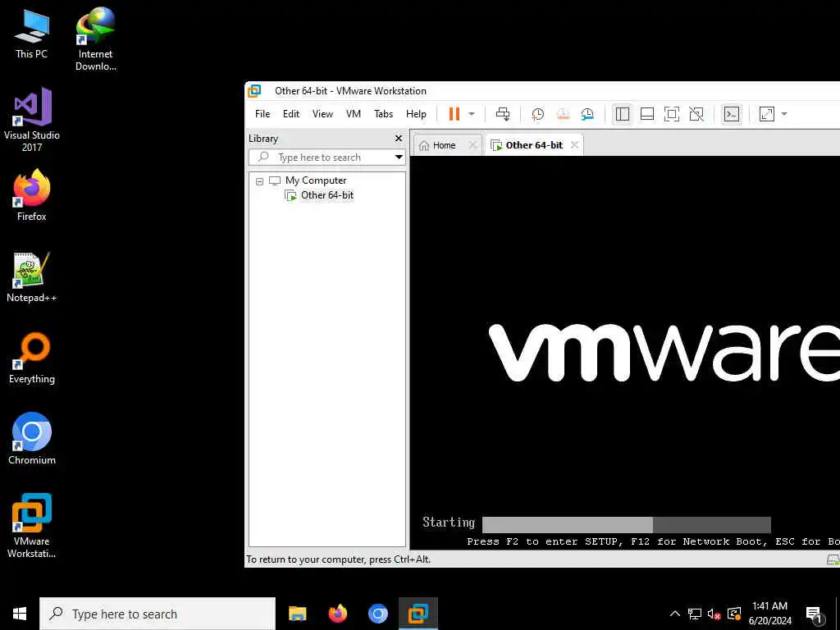Viewport: 840px width, 630px height.
Task: Click the taskbar search box
Action: (x=157, y=614)
